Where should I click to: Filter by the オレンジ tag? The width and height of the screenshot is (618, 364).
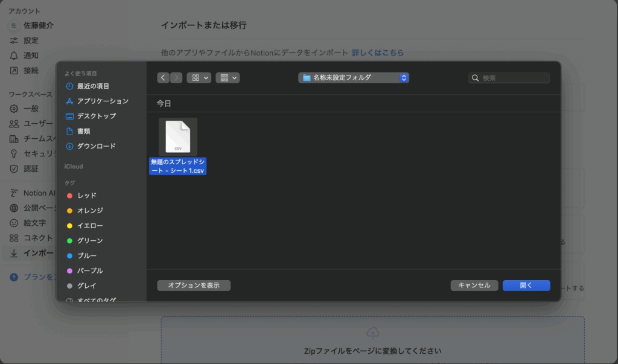coord(89,211)
